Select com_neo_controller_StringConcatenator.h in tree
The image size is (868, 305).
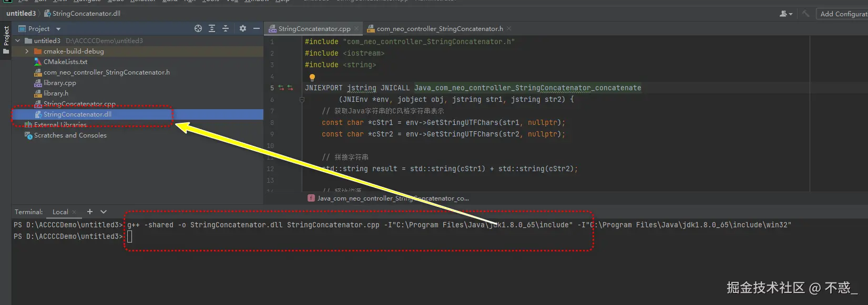pyautogui.click(x=106, y=72)
